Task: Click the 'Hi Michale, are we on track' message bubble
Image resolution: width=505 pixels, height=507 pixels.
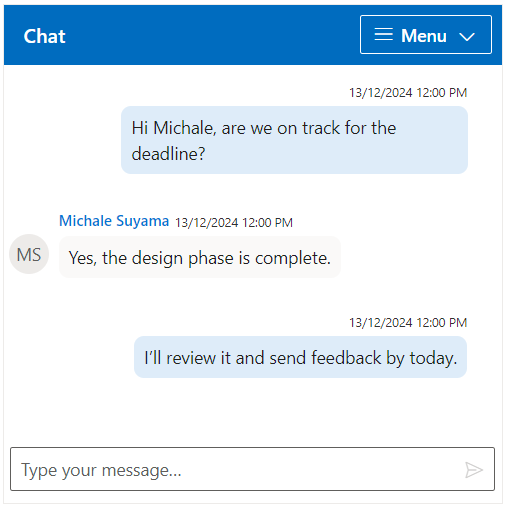Action: pos(294,140)
